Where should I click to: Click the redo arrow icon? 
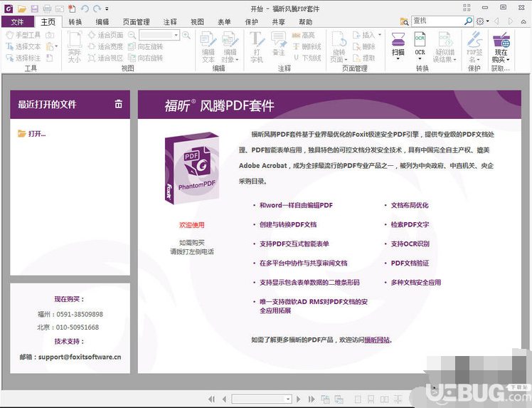[x=97, y=9]
